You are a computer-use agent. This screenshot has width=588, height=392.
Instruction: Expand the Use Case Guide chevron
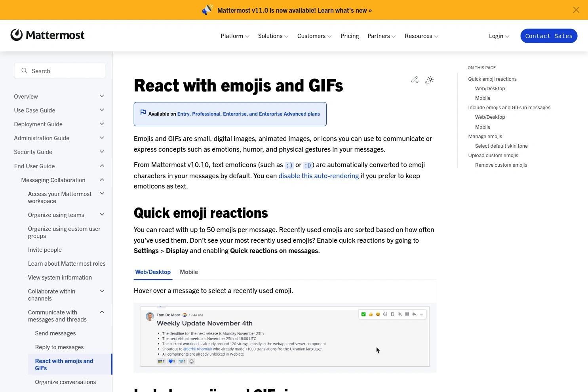102,110
